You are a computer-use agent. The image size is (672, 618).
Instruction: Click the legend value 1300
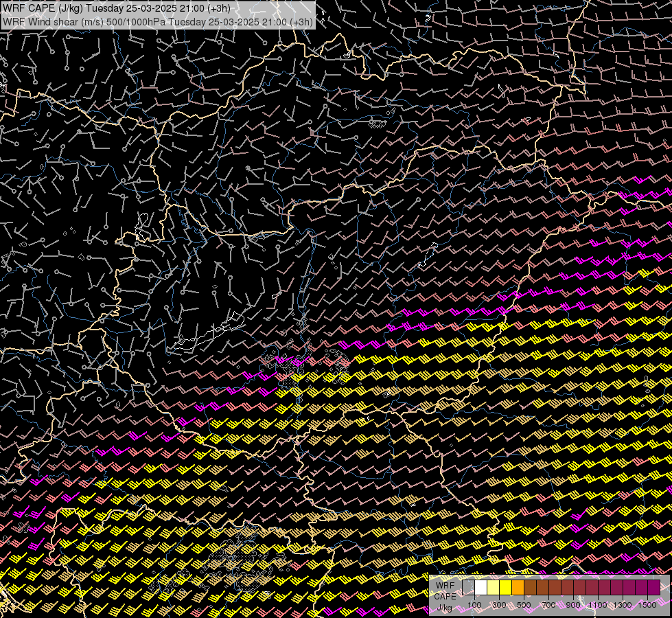[623, 605]
